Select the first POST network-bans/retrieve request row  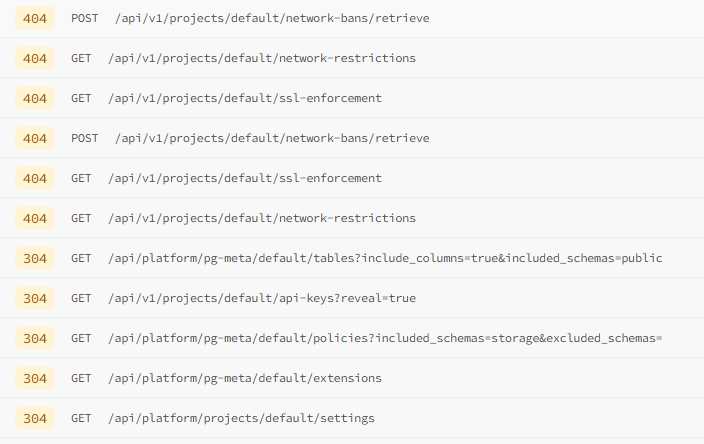pyautogui.click(x=271, y=19)
